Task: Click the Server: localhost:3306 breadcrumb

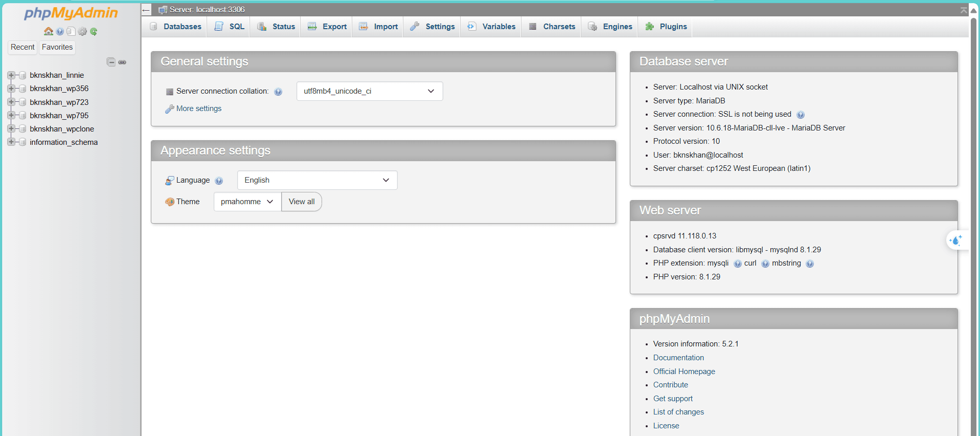Action: pyautogui.click(x=207, y=10)
